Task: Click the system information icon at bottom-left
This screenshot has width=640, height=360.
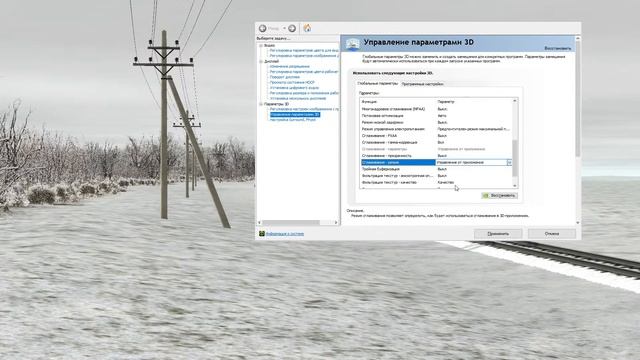Action: (262, 233)
